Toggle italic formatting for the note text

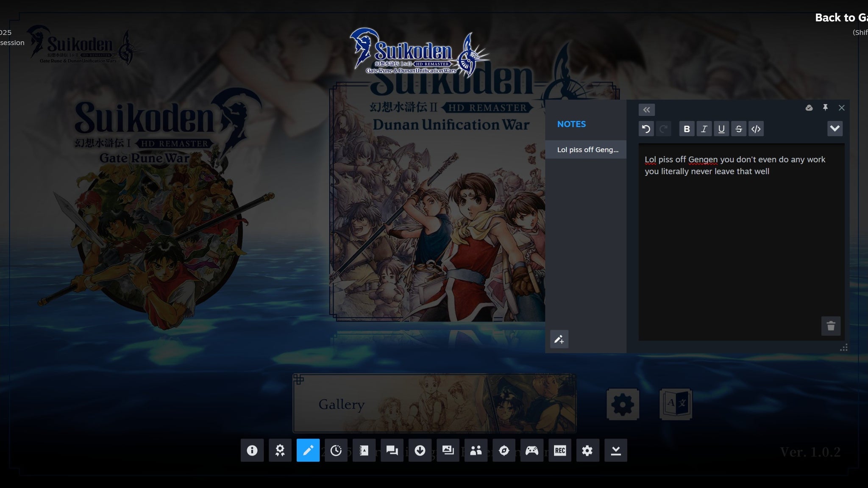(704, 129)
